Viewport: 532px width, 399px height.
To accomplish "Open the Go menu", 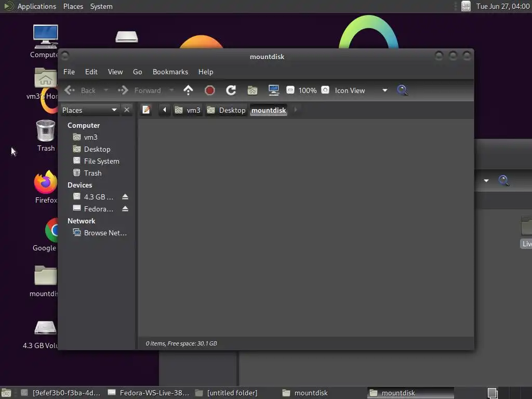I will coord(137,72).
